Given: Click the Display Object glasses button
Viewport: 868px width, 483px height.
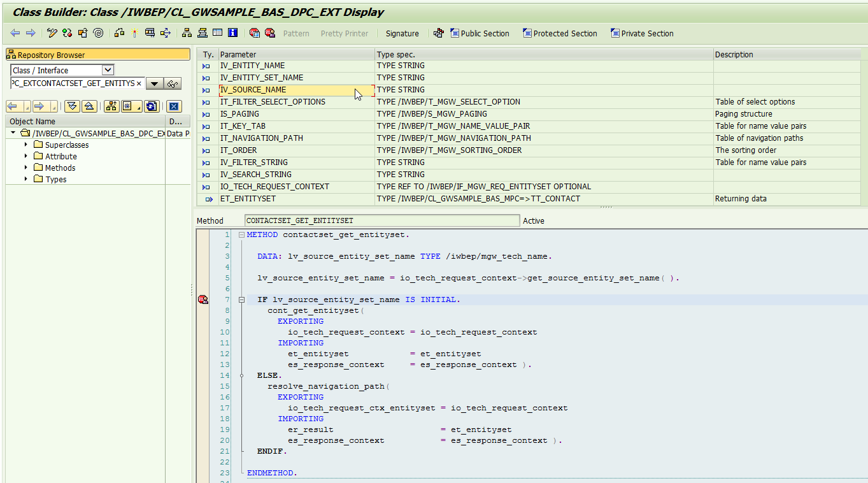Looking at the screenshot, I should coord(173,83).
